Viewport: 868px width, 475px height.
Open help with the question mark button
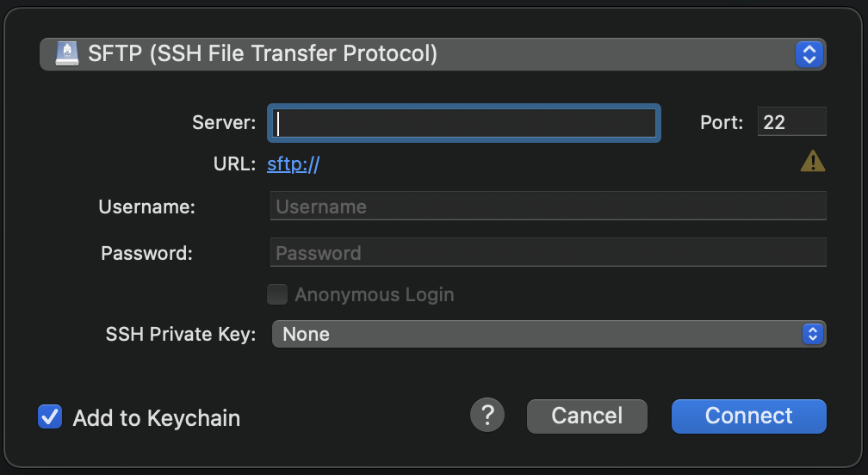tap(487, 416)
